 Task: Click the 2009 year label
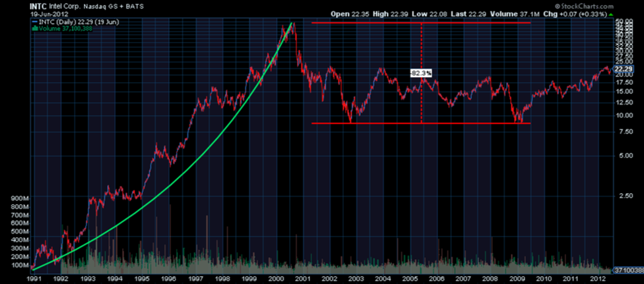pos(517,279)
